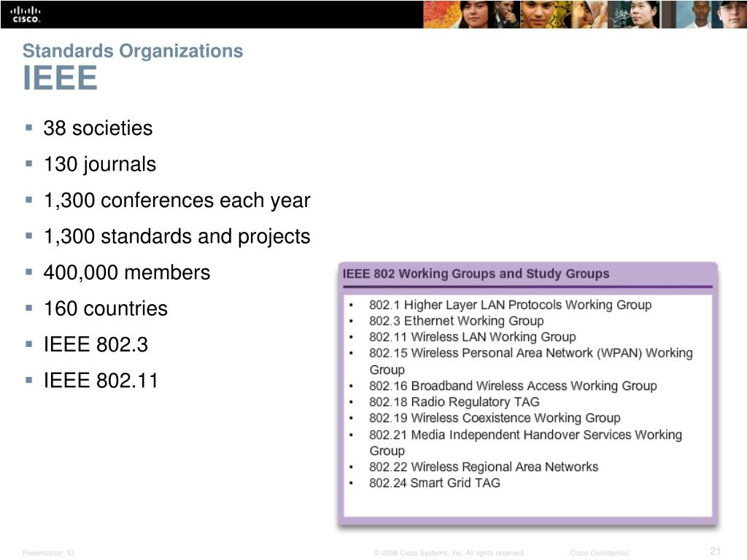Click the Cisco Systems copyright footer
The image size is (747, 560).
(449, 553)
